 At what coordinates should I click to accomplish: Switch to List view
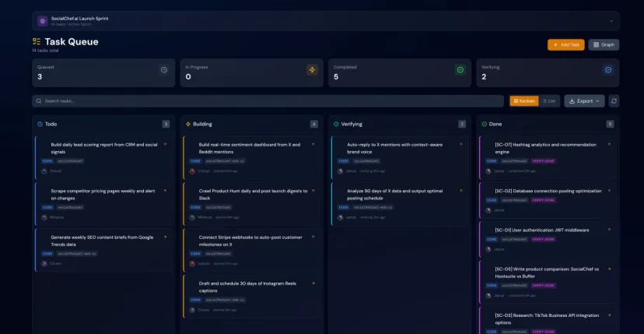(x=549, y=100)
